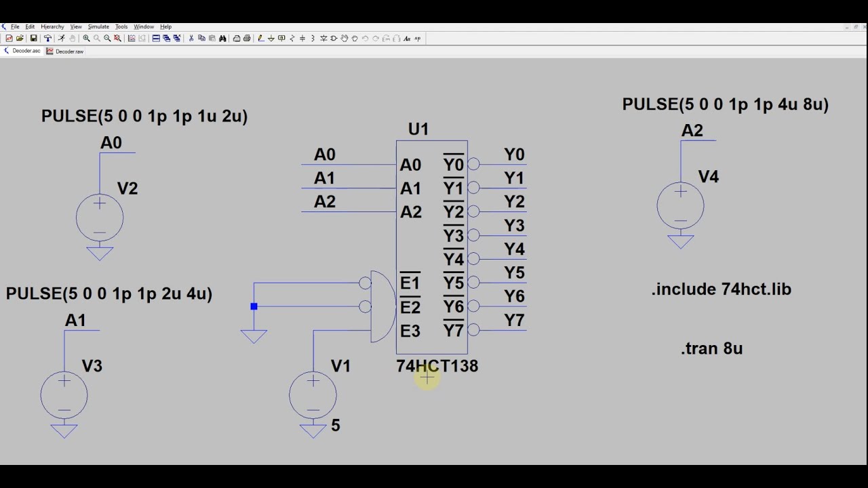868x488 pixels.
Task: Select the .tran 8u directive text
Action: click(x=712, y=348)
